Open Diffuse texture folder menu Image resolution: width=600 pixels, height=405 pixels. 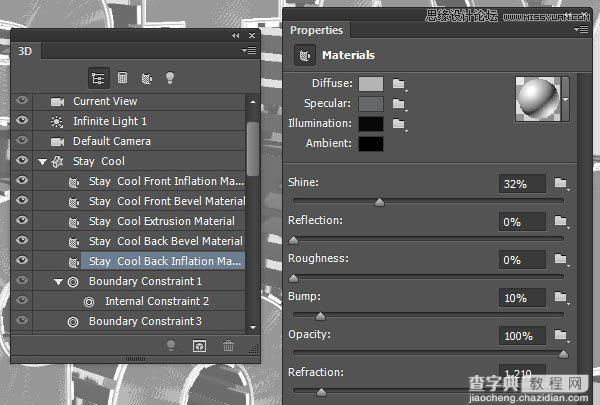pos(399,84)
